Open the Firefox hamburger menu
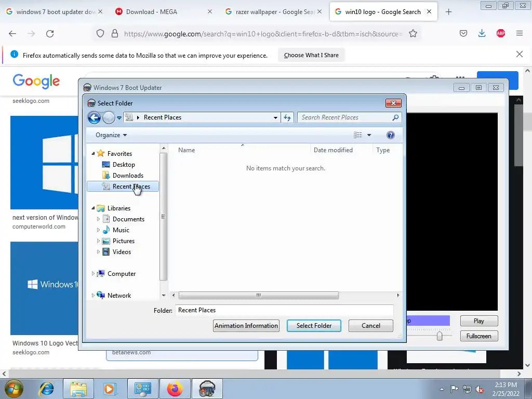Image resolution: width=532 pixels, height=399 pixels. tap(520, 33)
